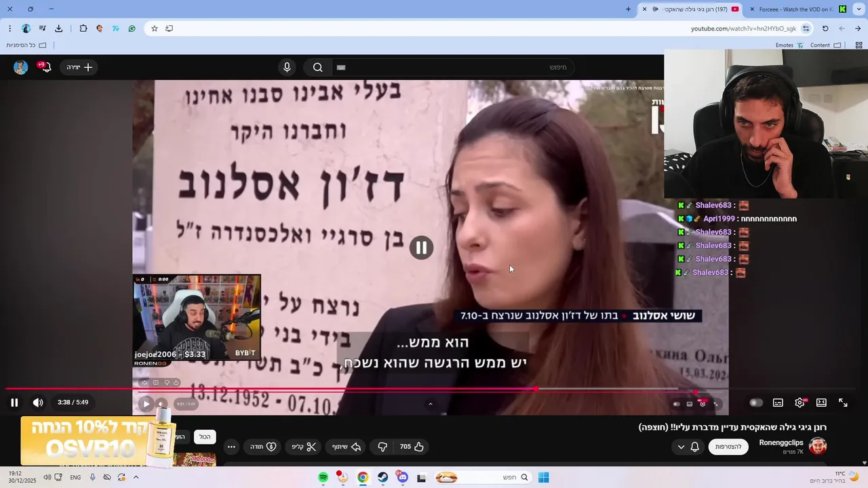Open the Grammarly extension icon
This screenshot has height=488, width=868.
[132, 28]
